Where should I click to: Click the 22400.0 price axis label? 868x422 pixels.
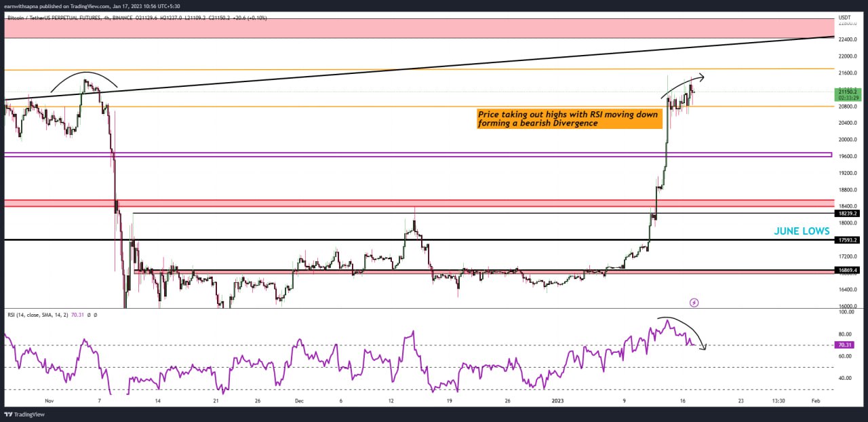click(848, 39)
